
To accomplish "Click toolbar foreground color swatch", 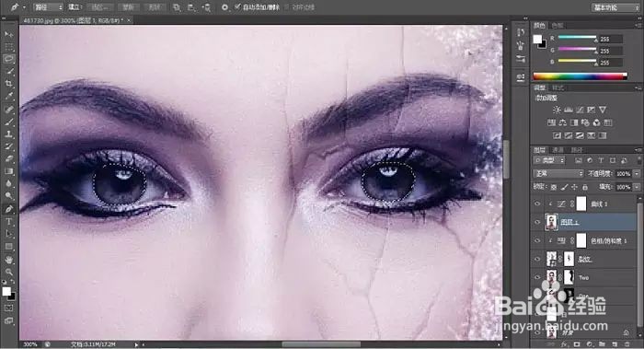I will [x=6, y=292].
